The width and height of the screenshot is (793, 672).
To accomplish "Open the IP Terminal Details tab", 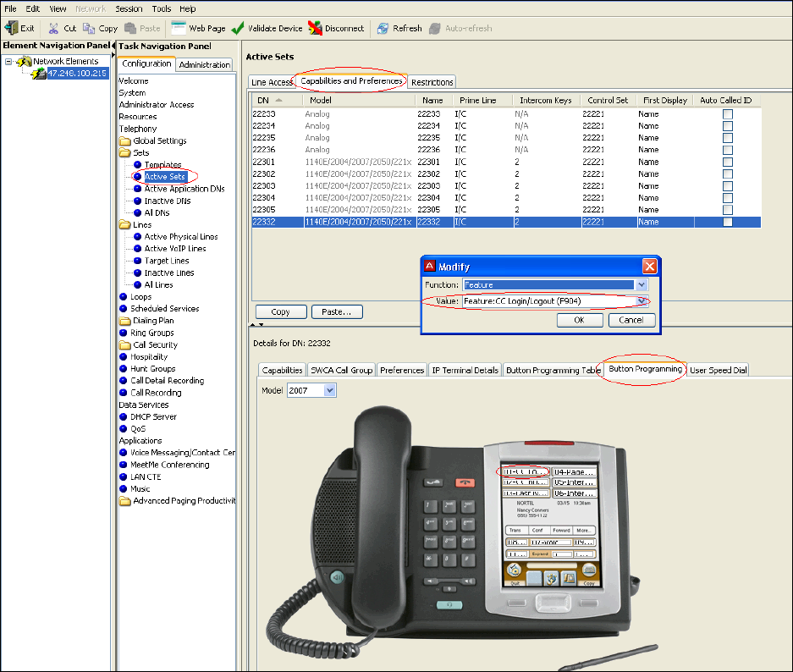I will coord(465,370).
